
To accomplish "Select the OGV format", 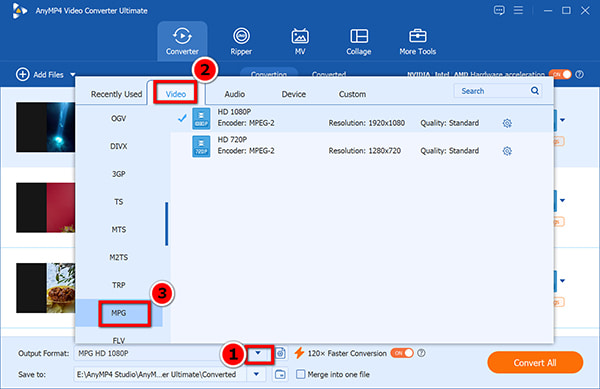I will pos(119,119).
